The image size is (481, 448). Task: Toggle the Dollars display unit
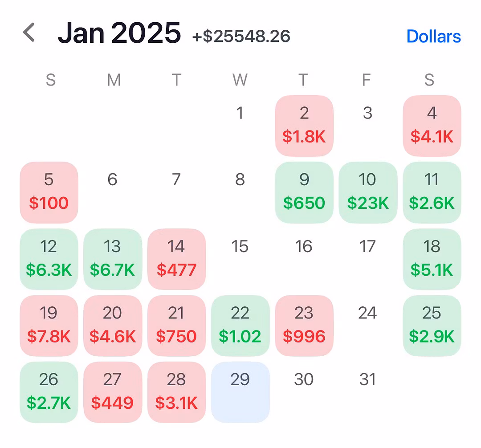point(433,36)
